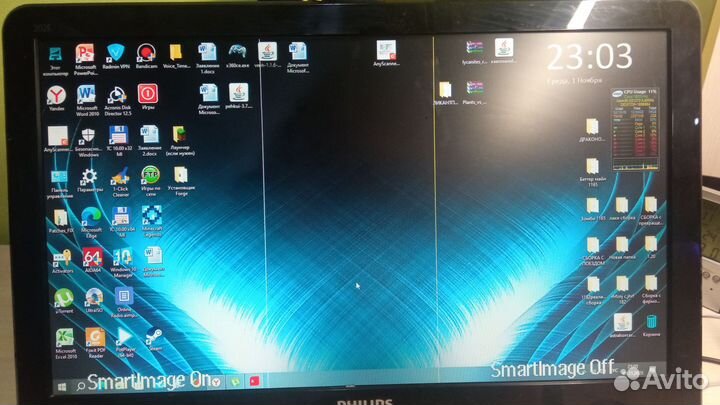
Task: Open Foxit PDF Reader shortcut
Action: tap(95, 339)
